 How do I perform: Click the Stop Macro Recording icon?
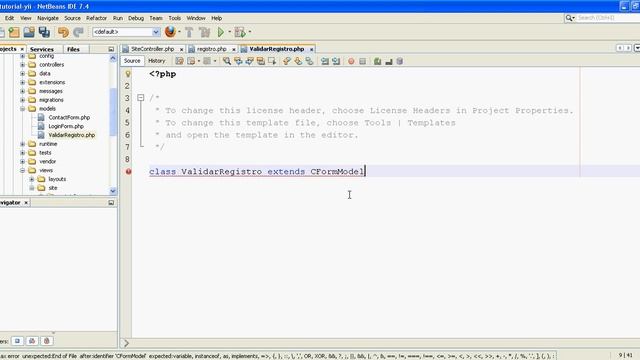362,61
